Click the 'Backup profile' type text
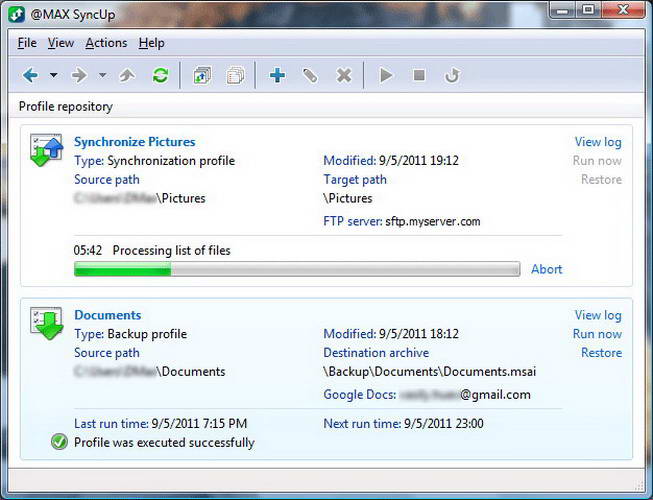The height and width of the screenshot is (500, 653). pos(147,334)
